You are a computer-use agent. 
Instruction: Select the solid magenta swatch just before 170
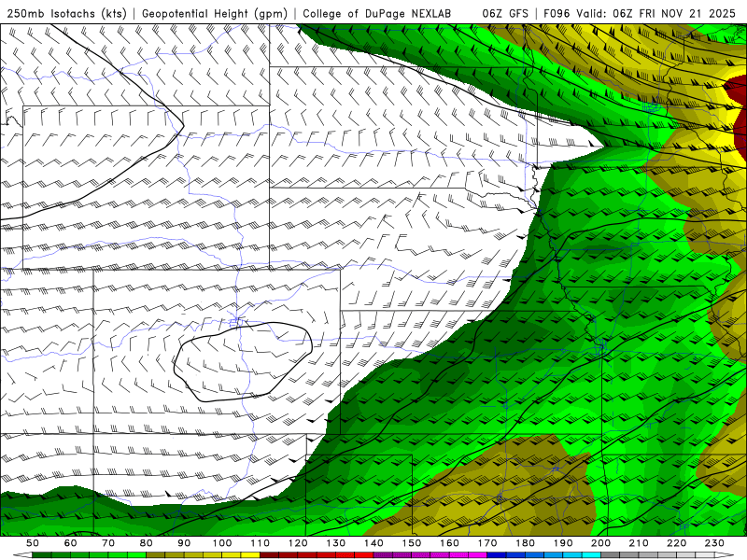tap(477, 554)
